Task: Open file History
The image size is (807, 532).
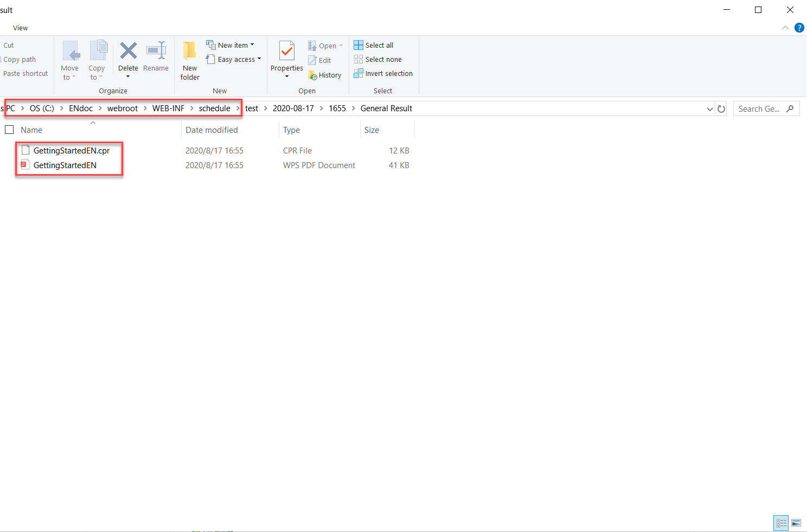Action: (325, 75)
